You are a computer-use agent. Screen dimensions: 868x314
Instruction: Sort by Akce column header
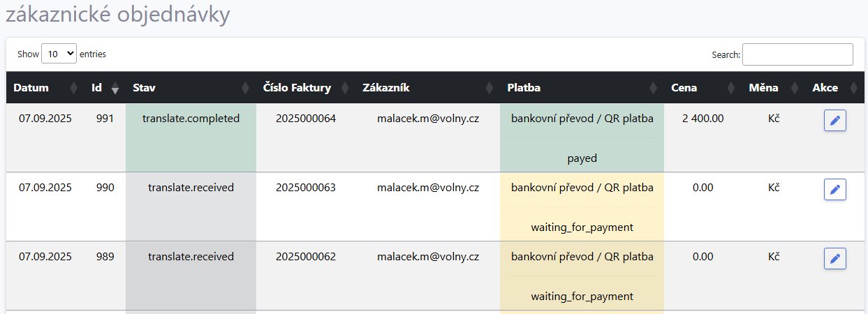click(x=852, y=88)
